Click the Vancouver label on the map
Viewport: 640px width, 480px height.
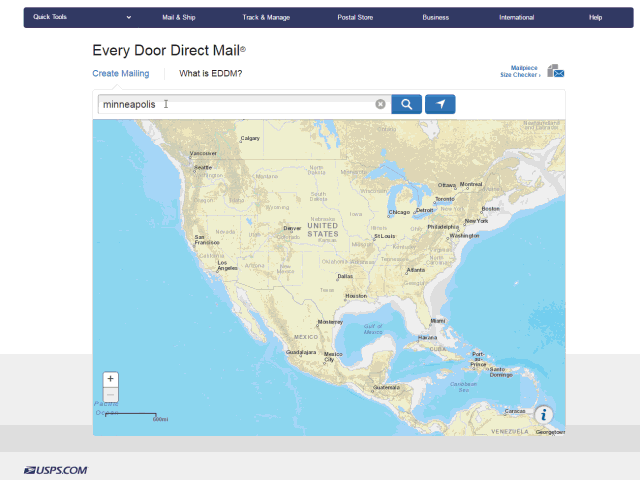pos(203,153)
